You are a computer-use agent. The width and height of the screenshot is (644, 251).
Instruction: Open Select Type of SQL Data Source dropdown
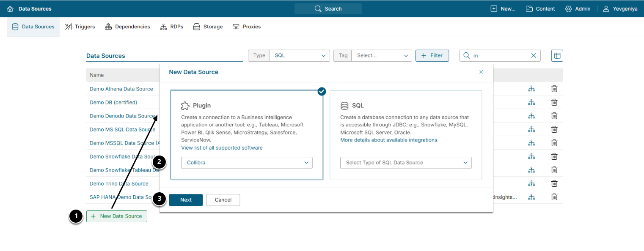[405, 163]
